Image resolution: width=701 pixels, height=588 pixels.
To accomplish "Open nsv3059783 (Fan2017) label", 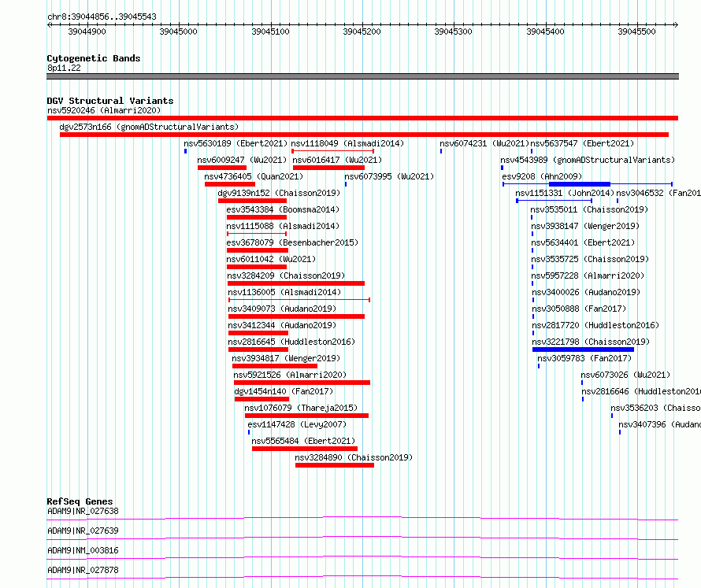I will [x=584, y=358].
